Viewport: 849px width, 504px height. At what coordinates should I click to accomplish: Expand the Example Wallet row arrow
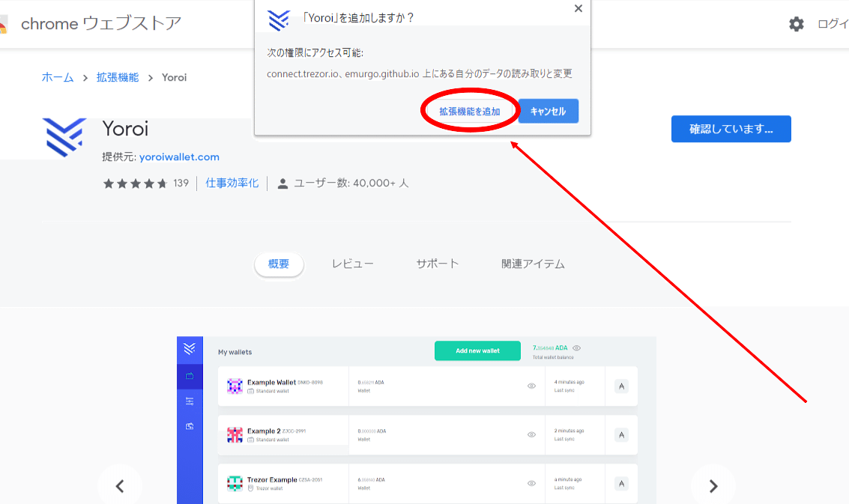622,386
